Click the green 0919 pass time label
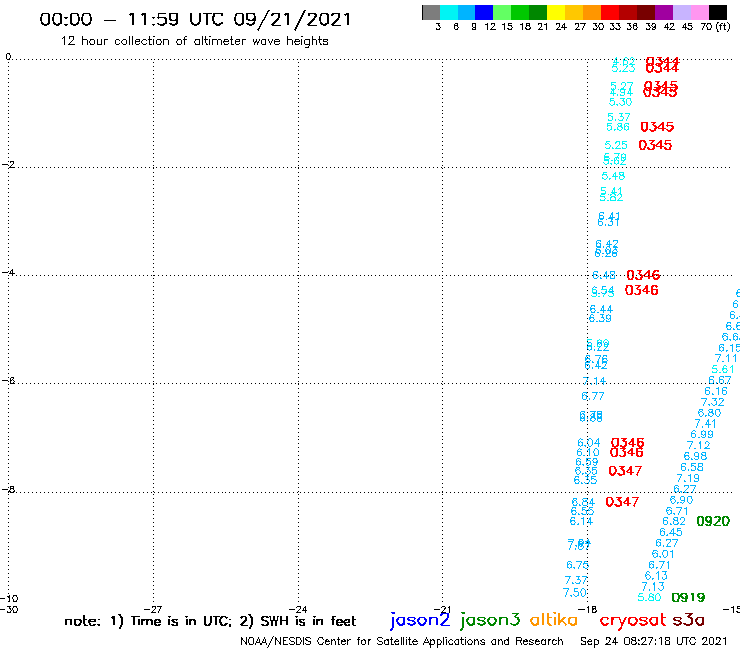740x650 pixels. tap(688, 598)
